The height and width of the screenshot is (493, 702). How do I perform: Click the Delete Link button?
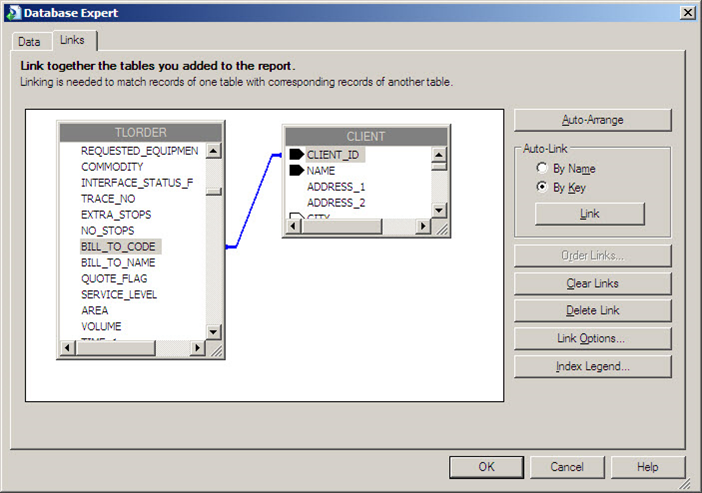[592, 310]
